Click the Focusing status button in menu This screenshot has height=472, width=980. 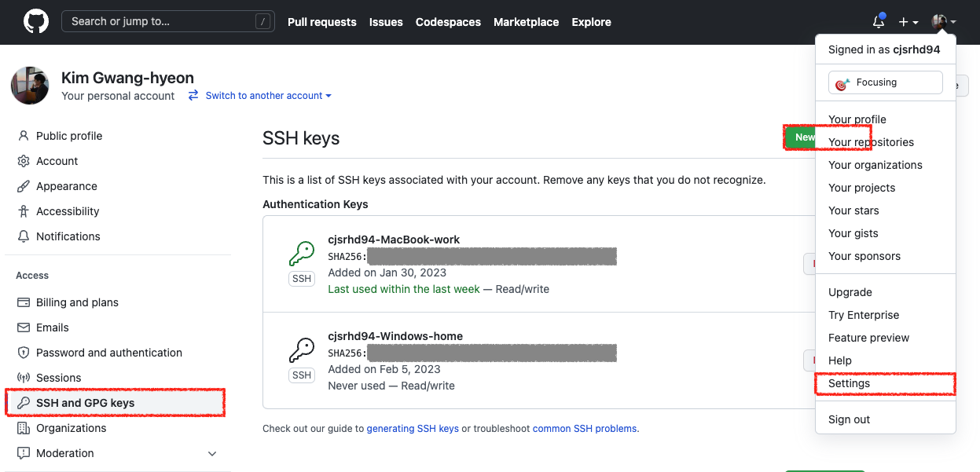tap(886, 82)
